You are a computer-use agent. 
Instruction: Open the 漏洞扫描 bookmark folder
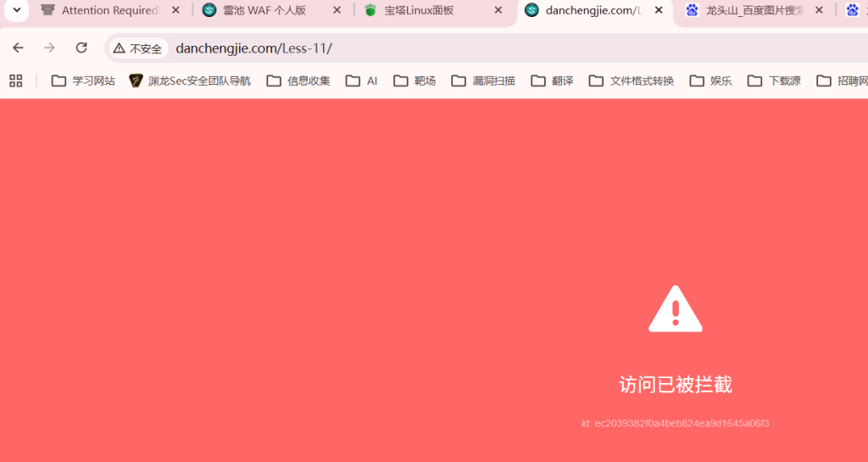[x=483, y=81]
